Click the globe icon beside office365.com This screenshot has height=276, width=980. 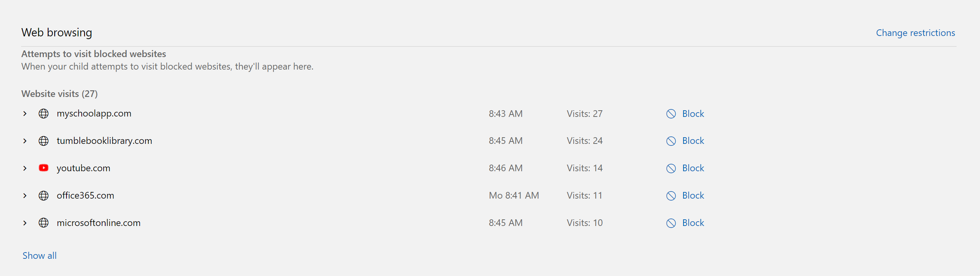pyautogui.click(x=43, y=195)
